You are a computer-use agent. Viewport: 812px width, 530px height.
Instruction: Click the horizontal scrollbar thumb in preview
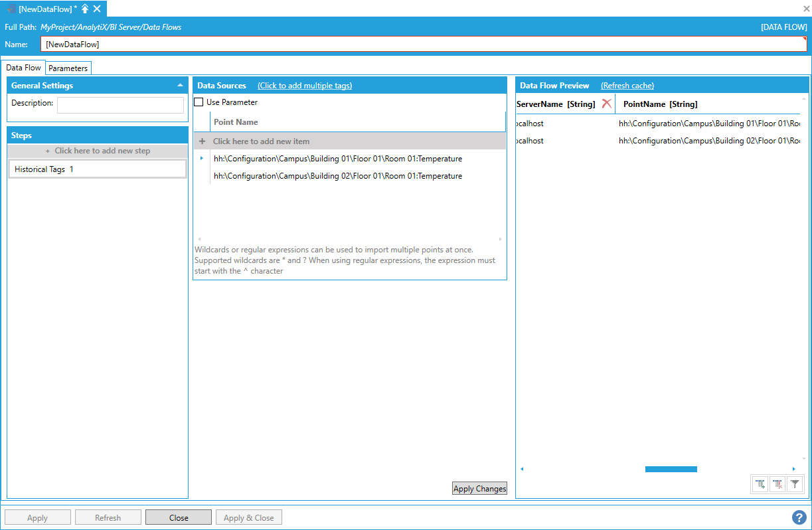pyautogui.click(x=671, y=469)
